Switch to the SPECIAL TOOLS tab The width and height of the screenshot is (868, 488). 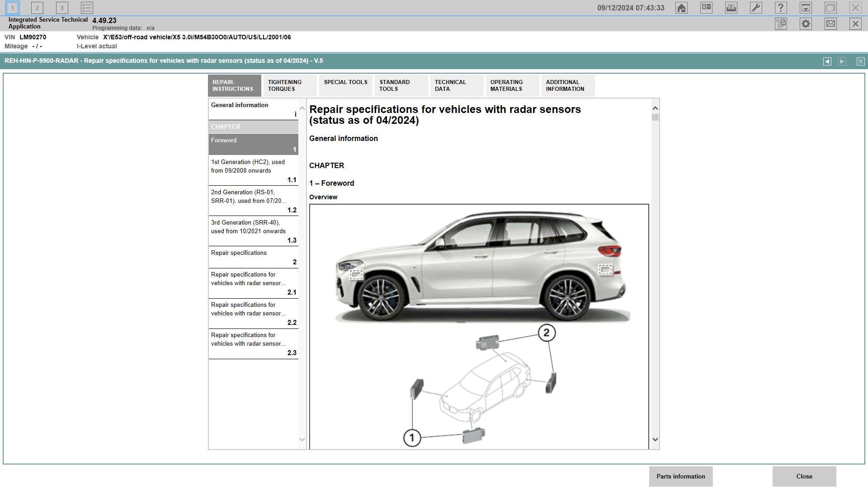tap(345, 85)
